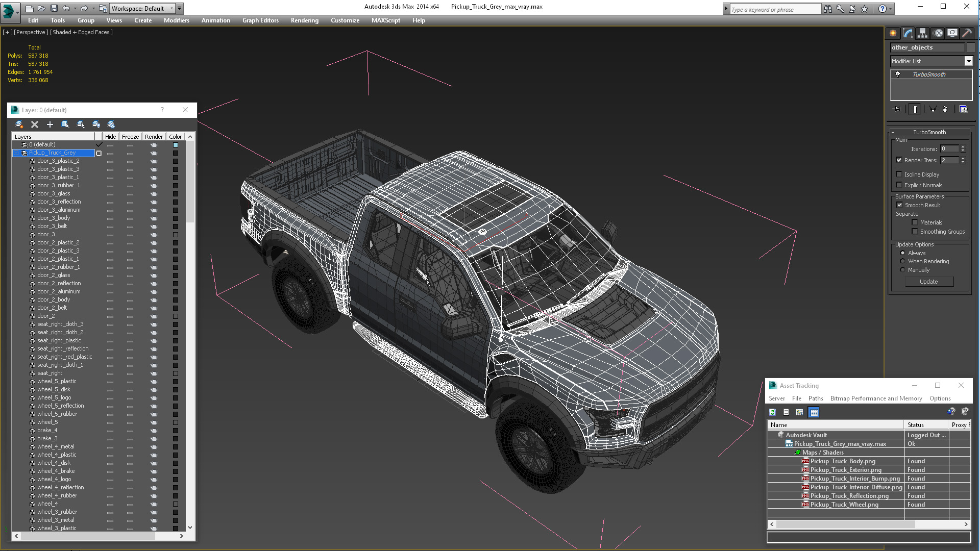The height and width of the screenshot is (551, 980).
Task: Click the Favorites star icon
Action: [x=864, y=9]
